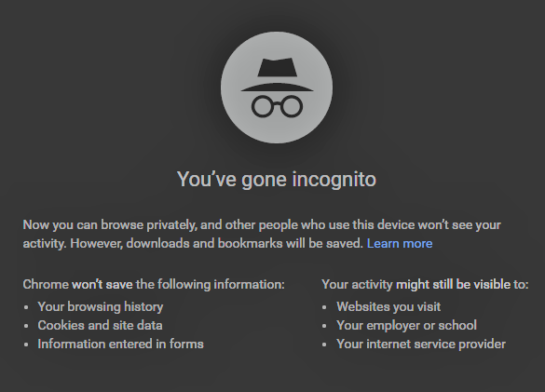Viewport: 545px width, 392px height.
Task: Click the bullet before "Your internet service provider"
Action: pos(324,345)
